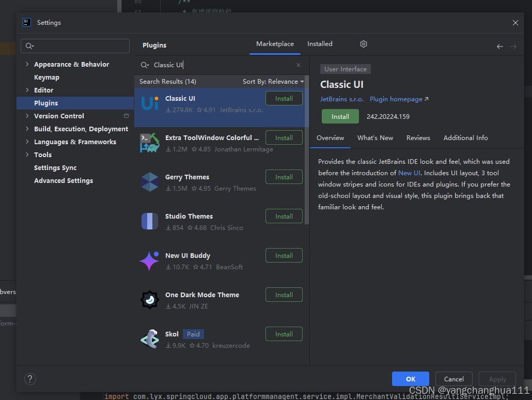
Task: Click the One Dark Mode Theme icon
Action: (x=150, y=300)
